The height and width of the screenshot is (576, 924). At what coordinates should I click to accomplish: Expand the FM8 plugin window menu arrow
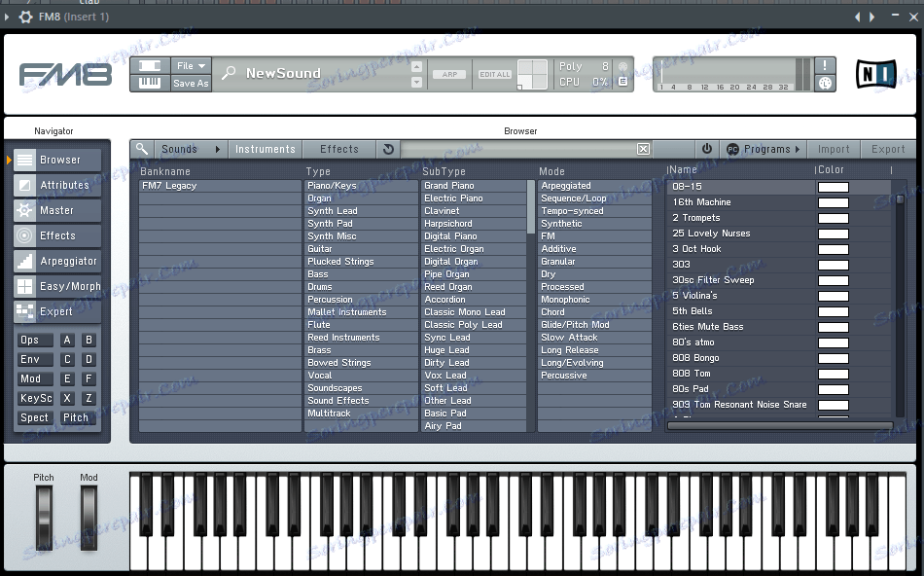coord(7,17)
